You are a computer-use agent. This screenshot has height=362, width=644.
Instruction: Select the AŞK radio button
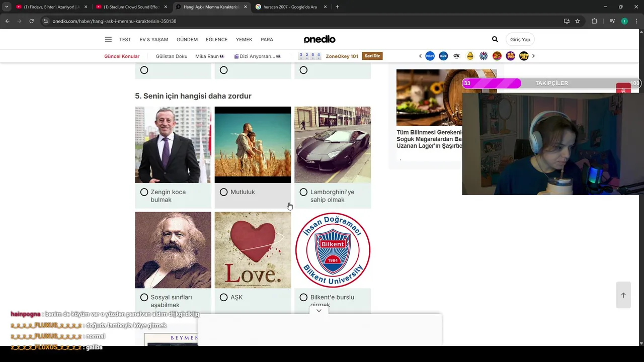point(224,298)
